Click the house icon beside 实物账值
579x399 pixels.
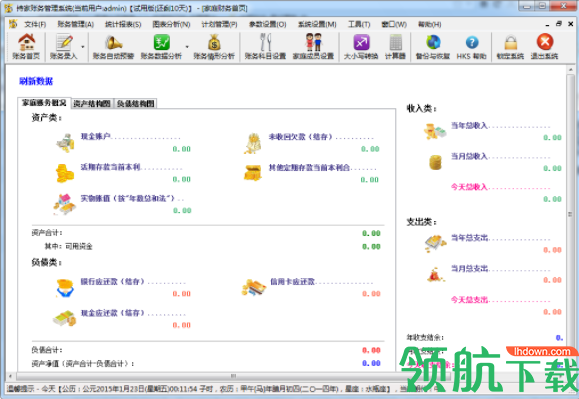point(65,204)
